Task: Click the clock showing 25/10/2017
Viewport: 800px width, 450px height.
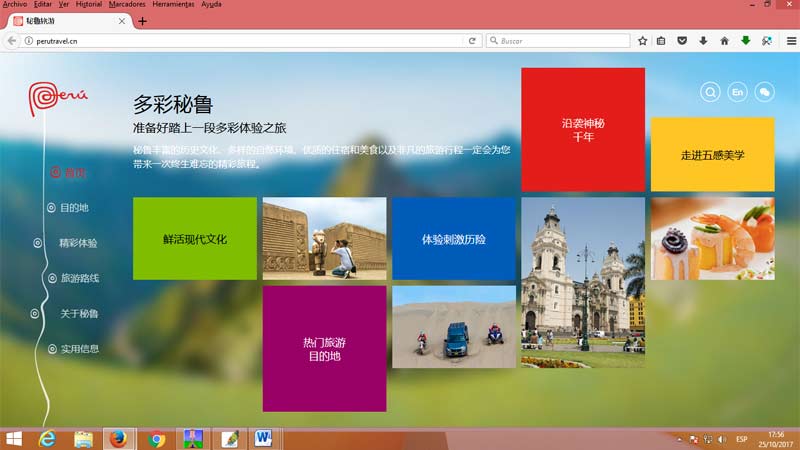Action: coord(776,439)
